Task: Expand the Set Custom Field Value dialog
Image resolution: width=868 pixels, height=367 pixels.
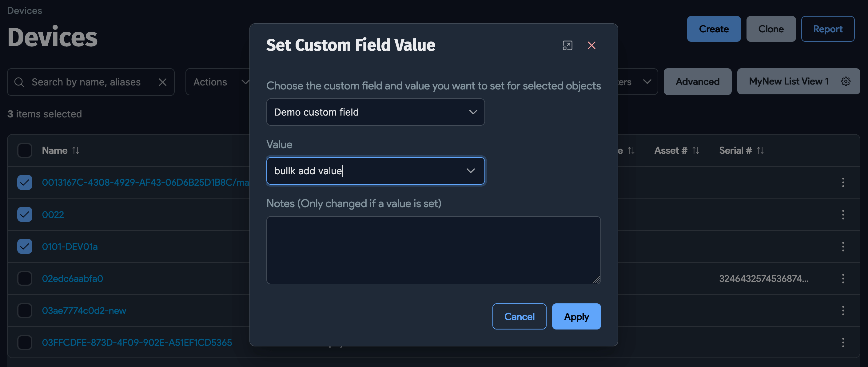Action: coord(568,45)
